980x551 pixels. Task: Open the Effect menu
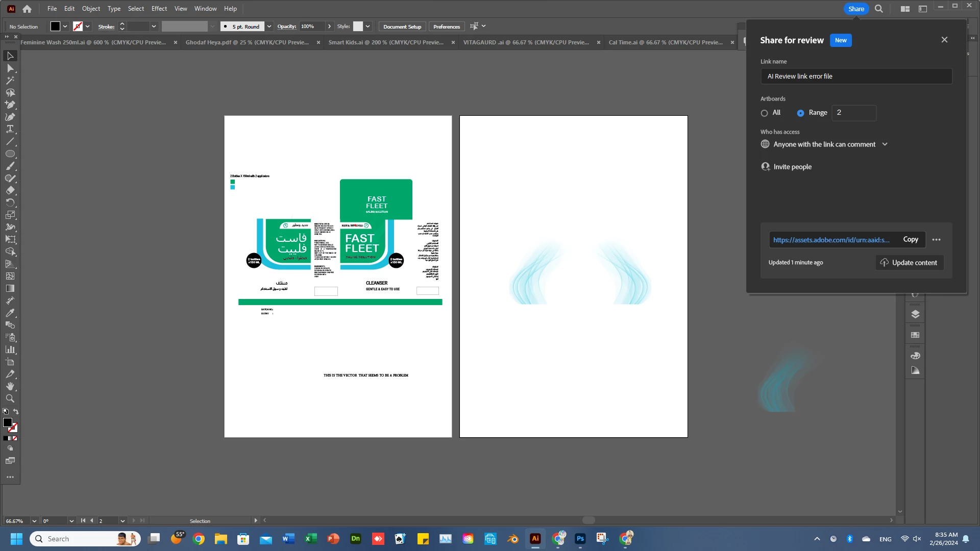(159, 9)
